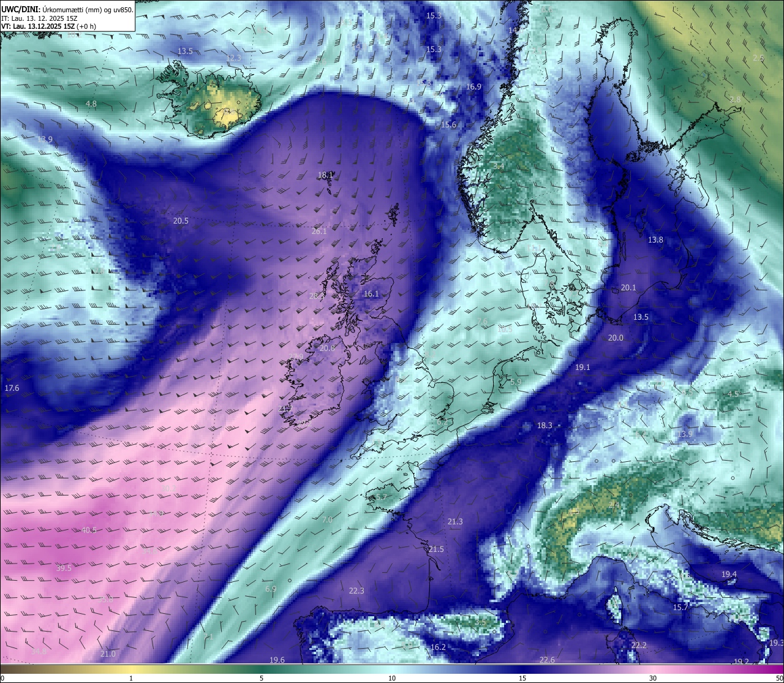This screenshot has height=683, width=784.
Task: Click the 'VT: Lau. 13.12.2025 15Z (+0 h)' line
Action: point(49,26)
